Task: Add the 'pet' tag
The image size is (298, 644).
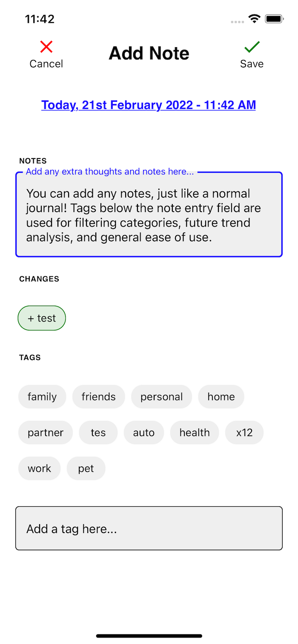Action: point(86,468)
